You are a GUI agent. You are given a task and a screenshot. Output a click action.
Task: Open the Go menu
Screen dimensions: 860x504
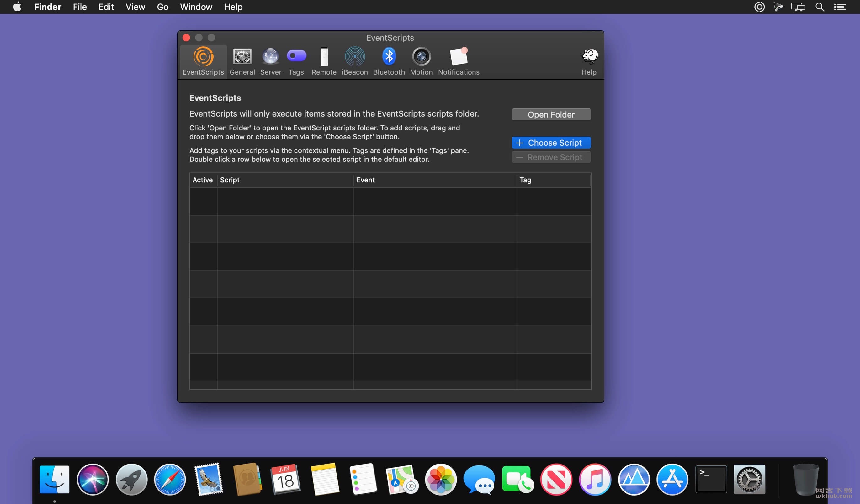pyautogui.click(x=162, y=7)
